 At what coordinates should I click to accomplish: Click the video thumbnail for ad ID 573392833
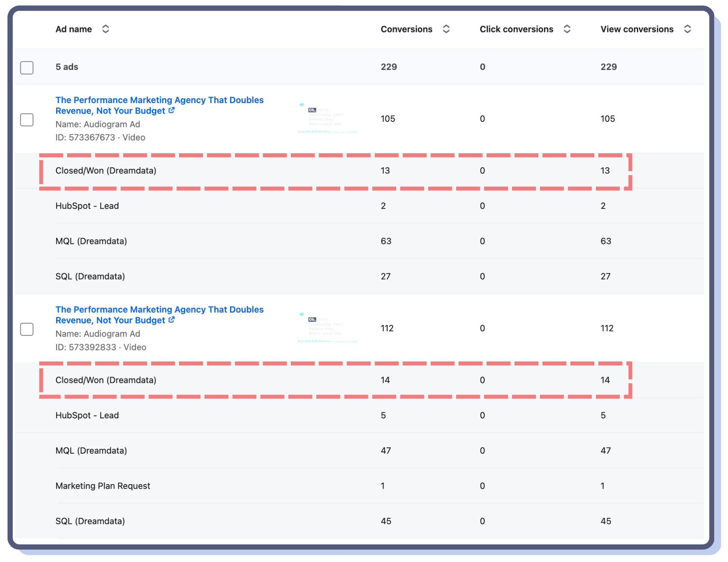pos(328,328)
